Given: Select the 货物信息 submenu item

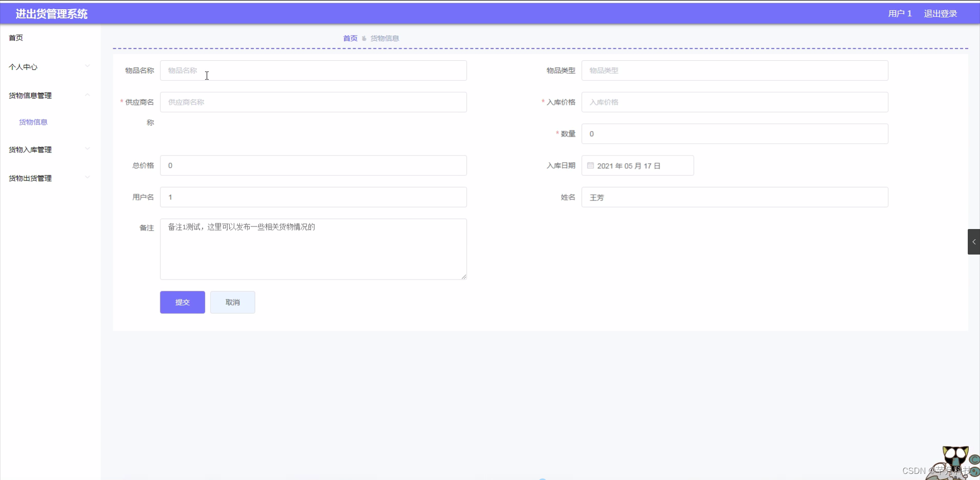Looking at the screenshot, I should [33, 122].
